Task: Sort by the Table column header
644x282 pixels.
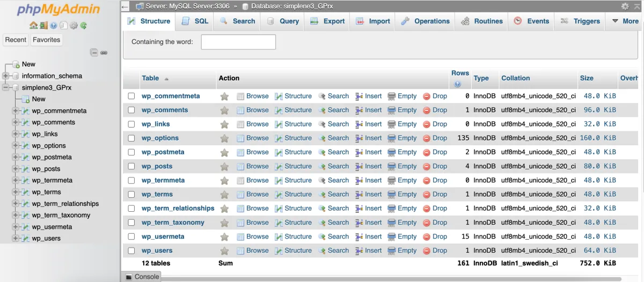Action: (x=150, y=78)
